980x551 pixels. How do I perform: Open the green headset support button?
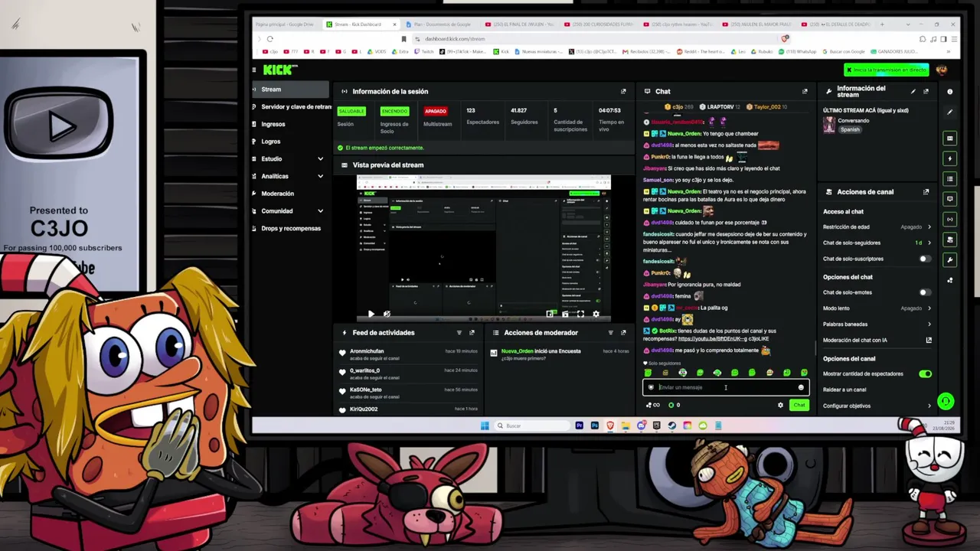[946, 401]
